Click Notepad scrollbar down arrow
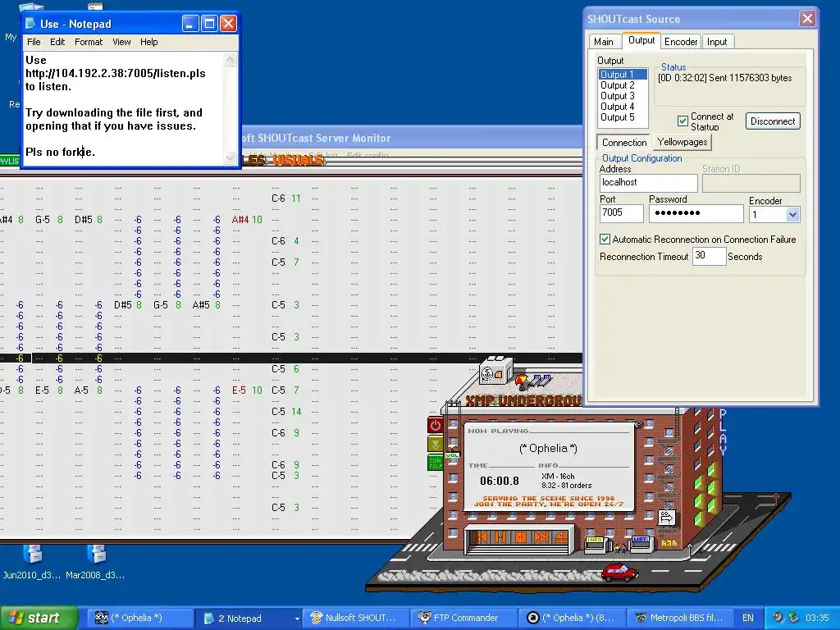840x630 pixels. (231, 157)
